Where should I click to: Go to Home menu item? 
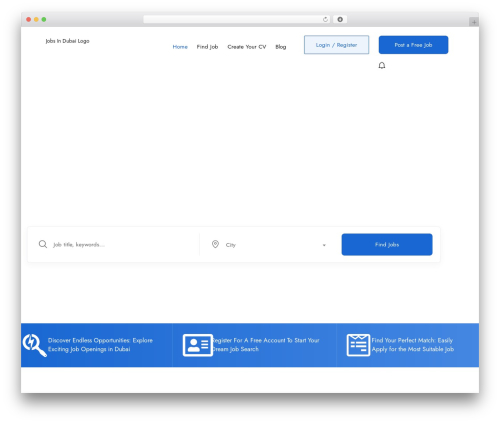coord(180,47)
